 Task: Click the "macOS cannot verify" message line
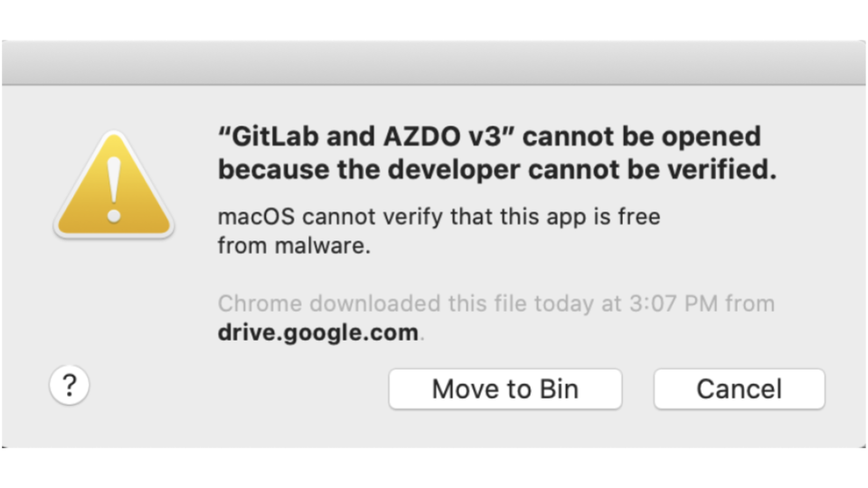(439, 216)
